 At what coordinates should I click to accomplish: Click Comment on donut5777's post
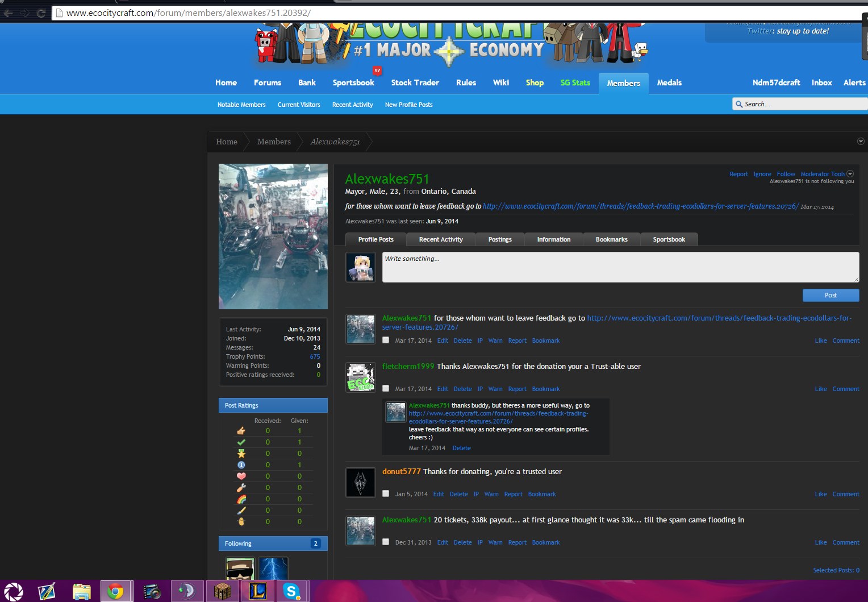[846, 494]
